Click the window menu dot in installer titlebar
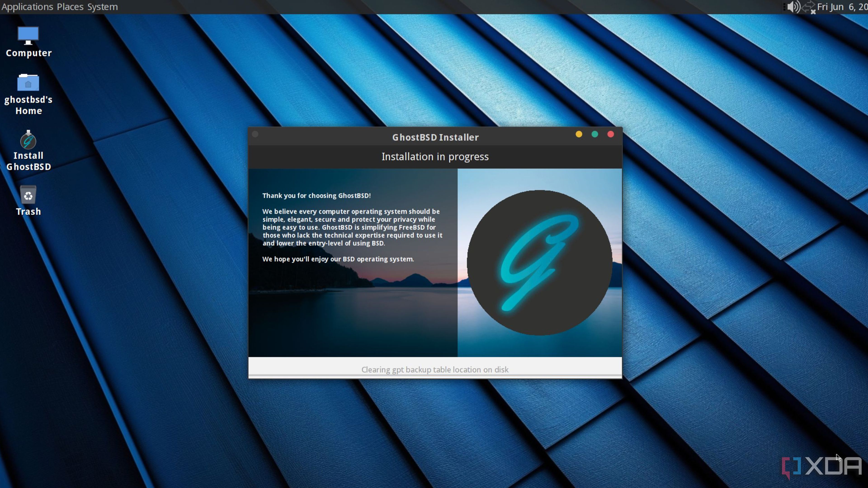 coord(255,134)
